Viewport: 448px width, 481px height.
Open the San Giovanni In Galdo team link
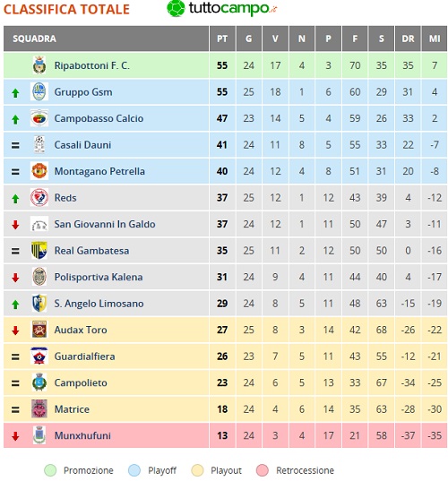(x=105, y=224)
